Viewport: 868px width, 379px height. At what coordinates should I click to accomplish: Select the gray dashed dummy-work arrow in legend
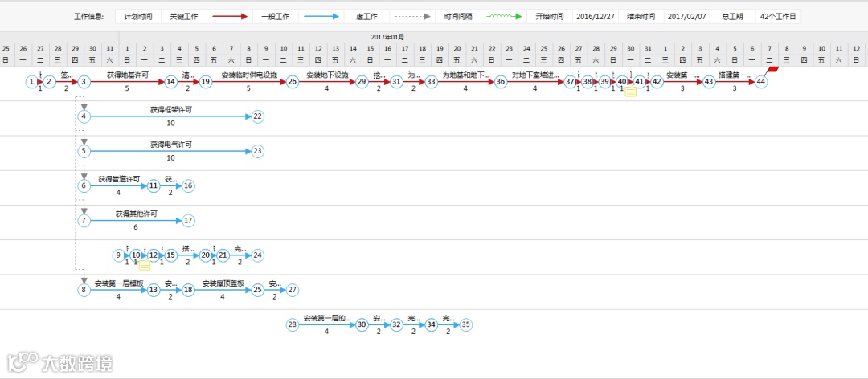click(x=412, y=17)
